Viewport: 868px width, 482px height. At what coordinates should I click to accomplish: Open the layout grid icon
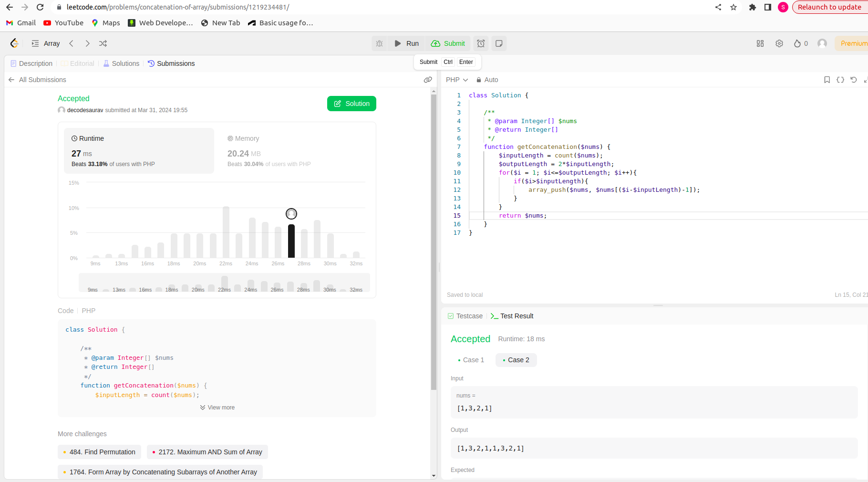pos(760,43)
